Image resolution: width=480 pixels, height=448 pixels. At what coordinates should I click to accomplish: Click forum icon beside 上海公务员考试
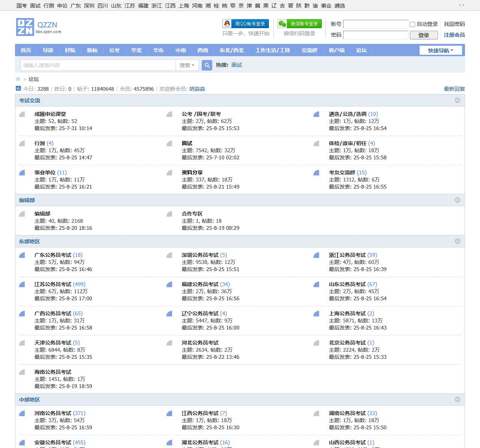[x=316, y=314]
